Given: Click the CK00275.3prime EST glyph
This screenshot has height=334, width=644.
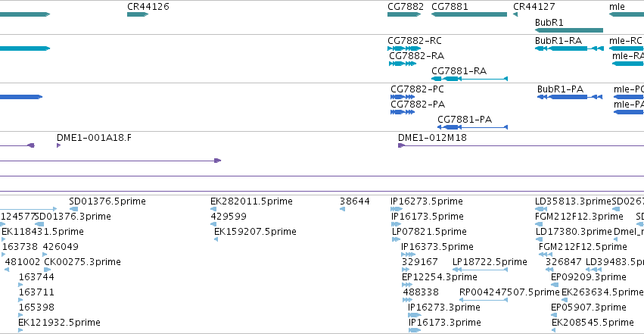Looking at the screenshot, I should pos(48,270).
